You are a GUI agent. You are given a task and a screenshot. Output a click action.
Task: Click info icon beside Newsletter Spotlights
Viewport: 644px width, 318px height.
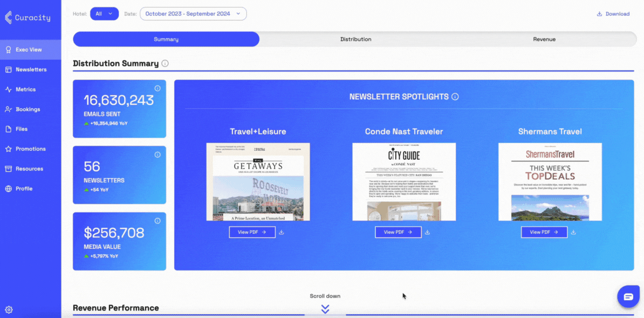click(455, 97)
